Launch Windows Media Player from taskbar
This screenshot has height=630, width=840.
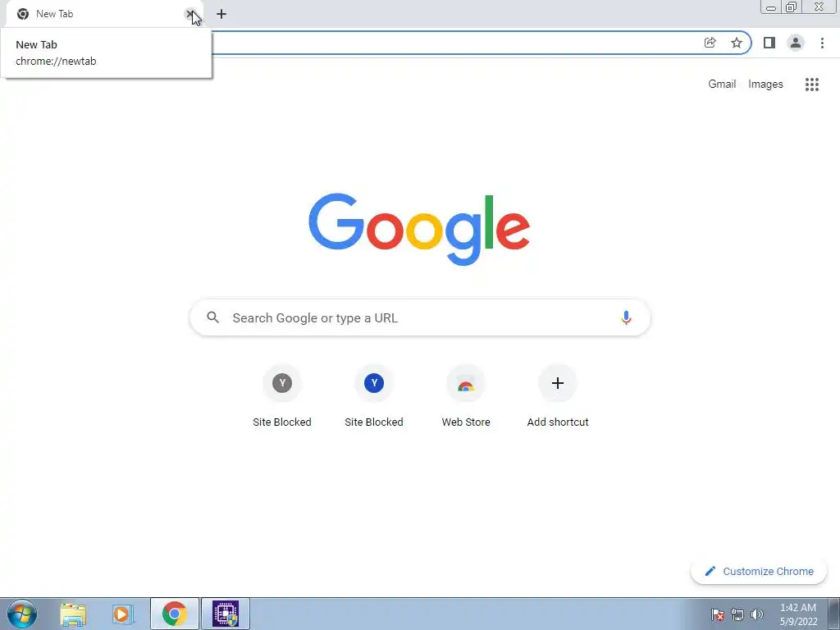(x=122, y=614)
